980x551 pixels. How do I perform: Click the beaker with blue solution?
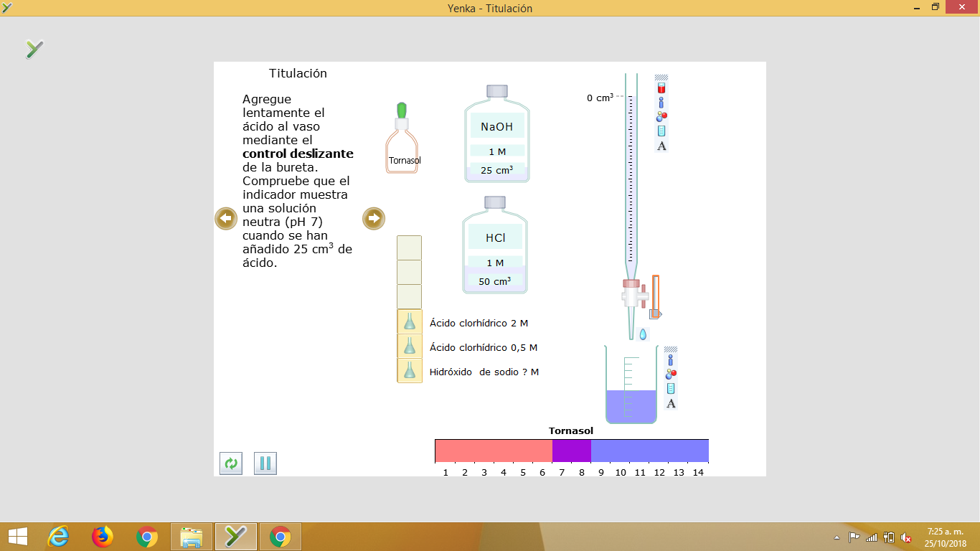tap(631, 385)
